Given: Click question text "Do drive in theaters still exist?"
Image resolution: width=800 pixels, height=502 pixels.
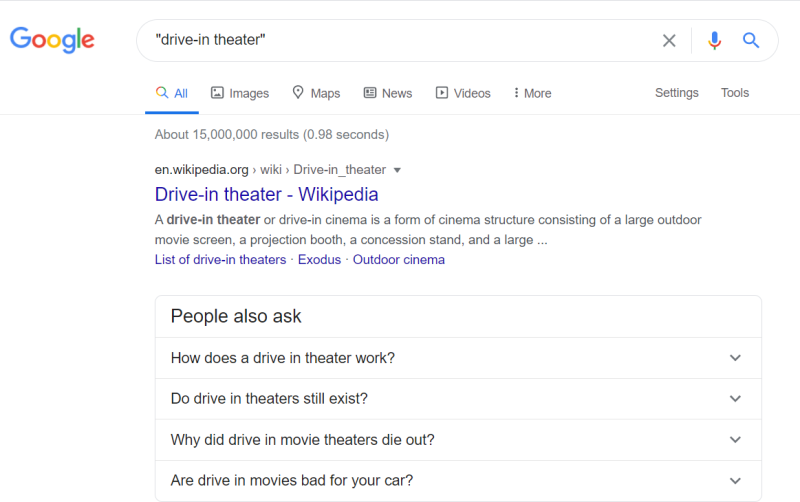Looking at the screenshot, I should pos(269,398).
